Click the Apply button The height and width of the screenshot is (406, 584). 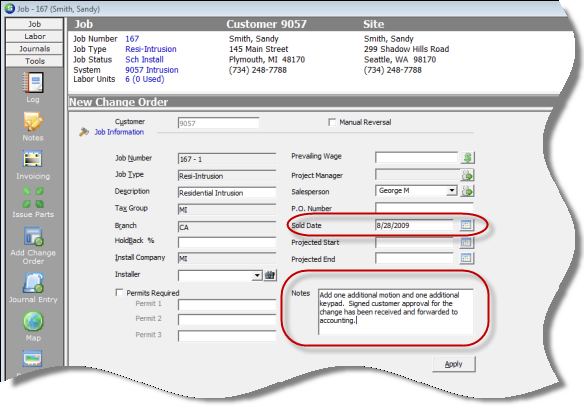pos(454,364)
